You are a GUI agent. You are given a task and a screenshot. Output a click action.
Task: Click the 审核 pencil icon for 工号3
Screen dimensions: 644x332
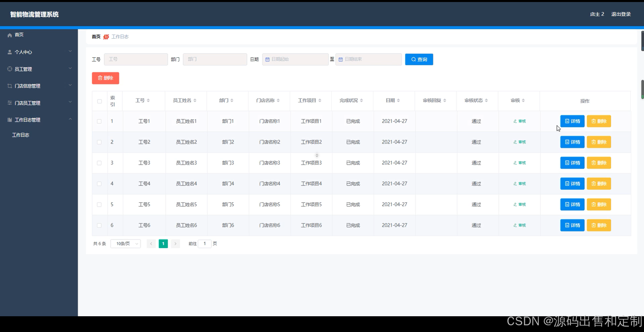point(515,163)
